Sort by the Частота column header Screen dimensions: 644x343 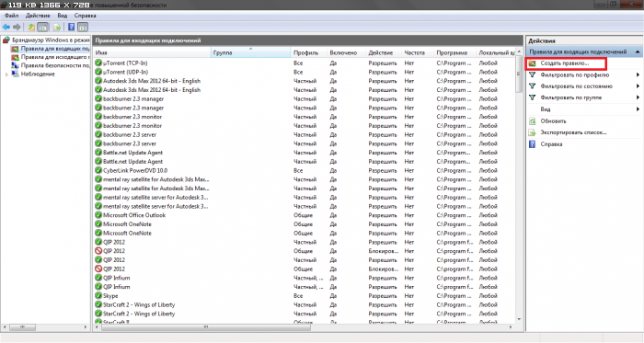coord(419,52)
